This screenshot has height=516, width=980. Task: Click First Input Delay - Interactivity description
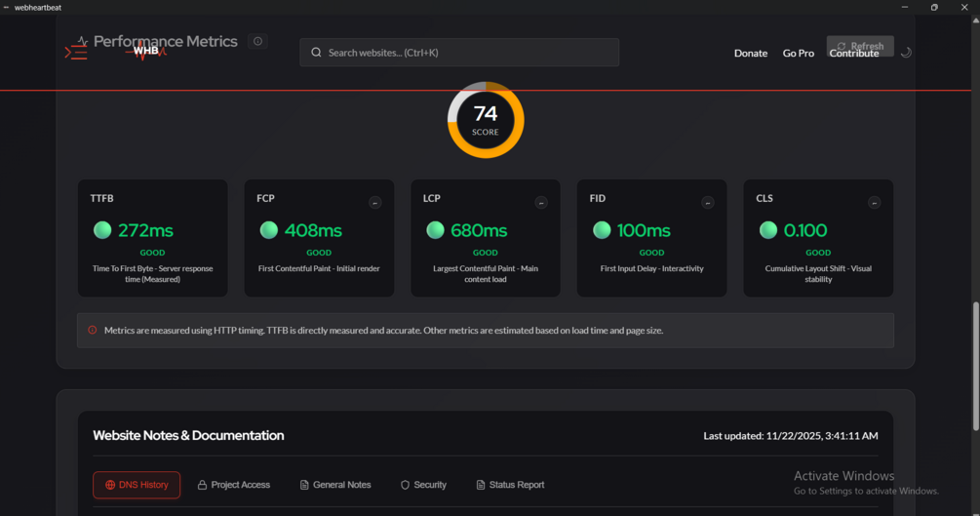(x=652, y=268)
